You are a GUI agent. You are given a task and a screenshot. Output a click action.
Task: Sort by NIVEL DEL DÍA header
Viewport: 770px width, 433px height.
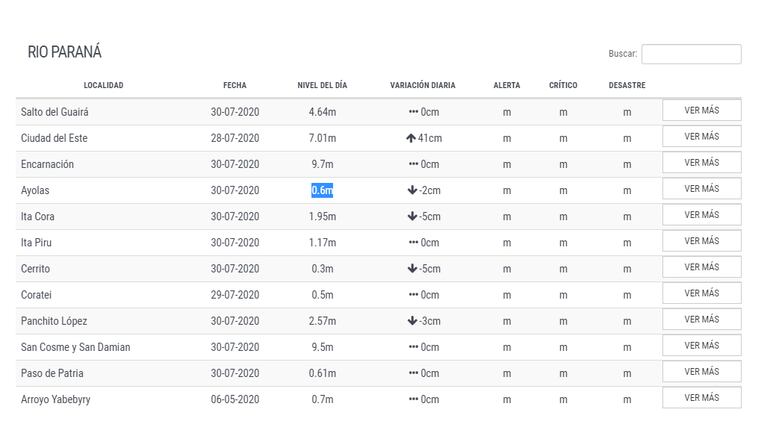pos(322,86)
